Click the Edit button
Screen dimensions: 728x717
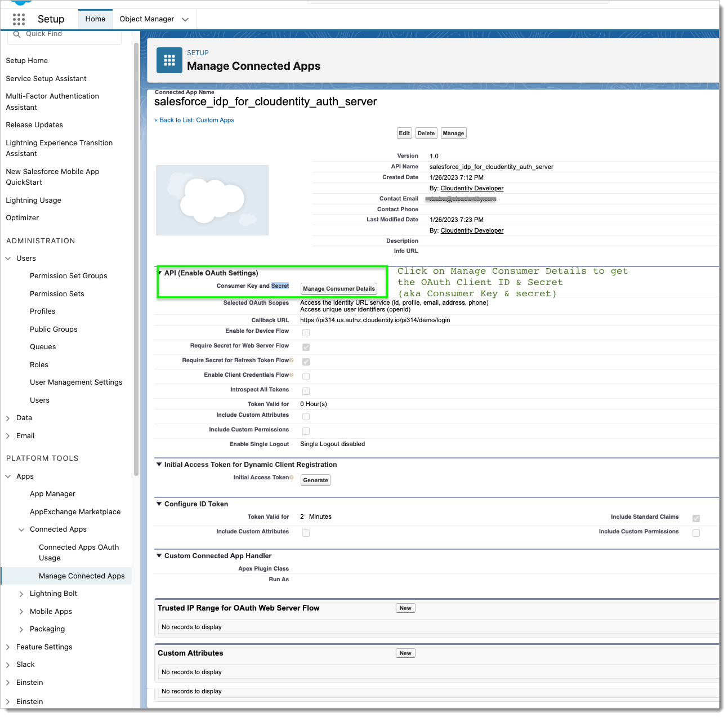coord(404,133)
